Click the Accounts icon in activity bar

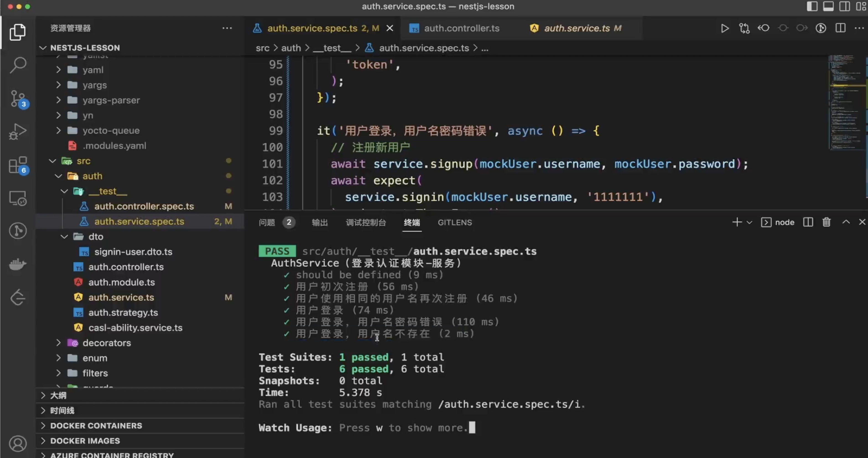coord(17,443)
